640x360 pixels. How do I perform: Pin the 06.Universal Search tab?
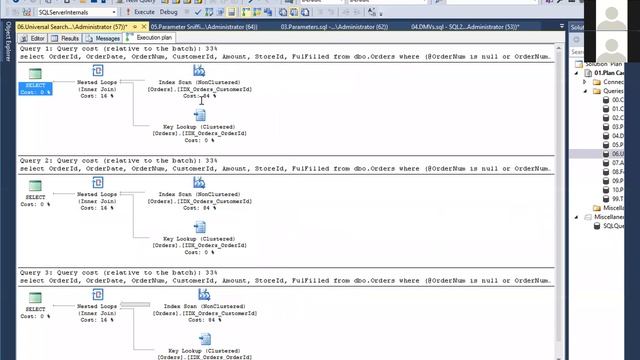(x=135, y=27)
